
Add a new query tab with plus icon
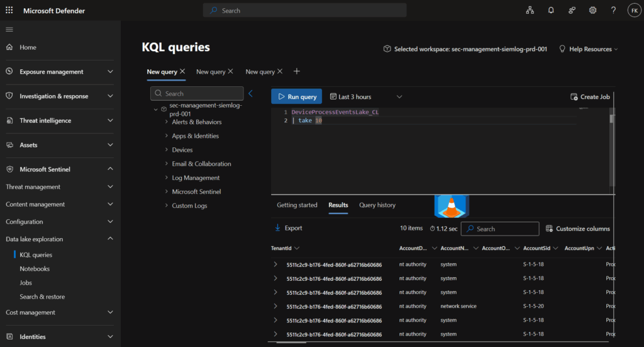pyautogui.click(x=297, y=71)
